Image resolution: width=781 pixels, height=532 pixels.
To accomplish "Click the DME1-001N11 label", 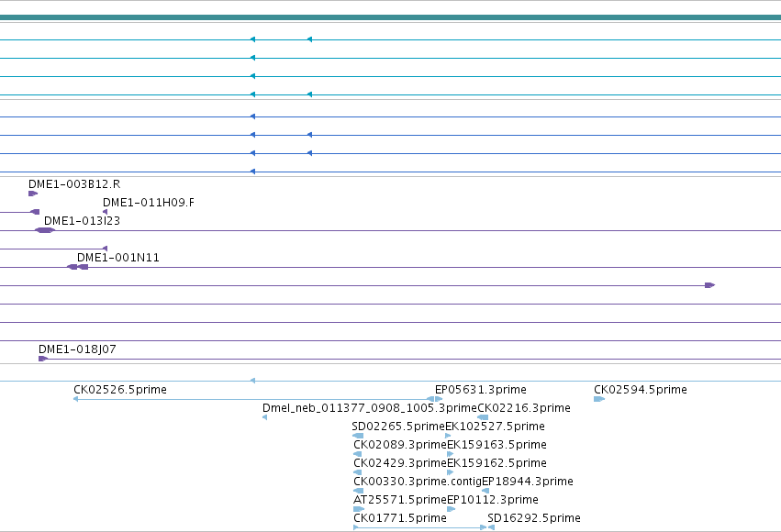I will [x=118, y=258].
